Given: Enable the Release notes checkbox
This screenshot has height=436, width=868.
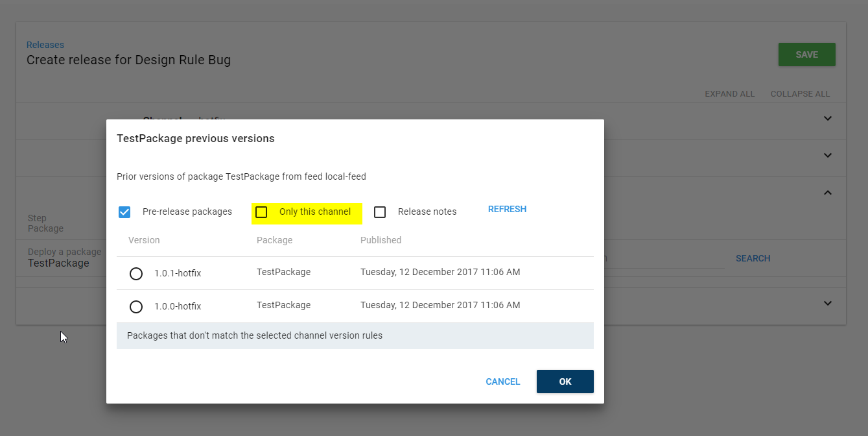Looking at the screenshot, I should click(380, 212).
